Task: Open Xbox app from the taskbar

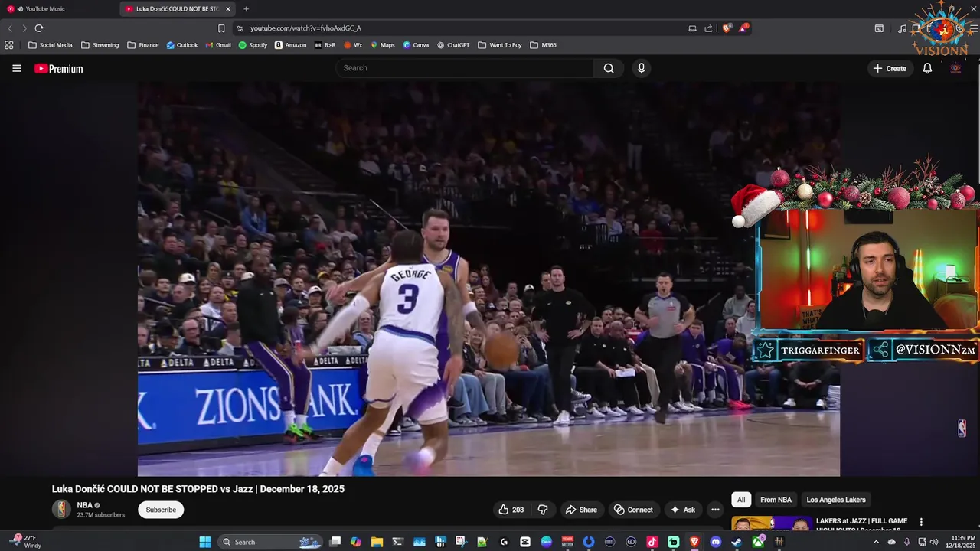Action: (x=758, y=542)
